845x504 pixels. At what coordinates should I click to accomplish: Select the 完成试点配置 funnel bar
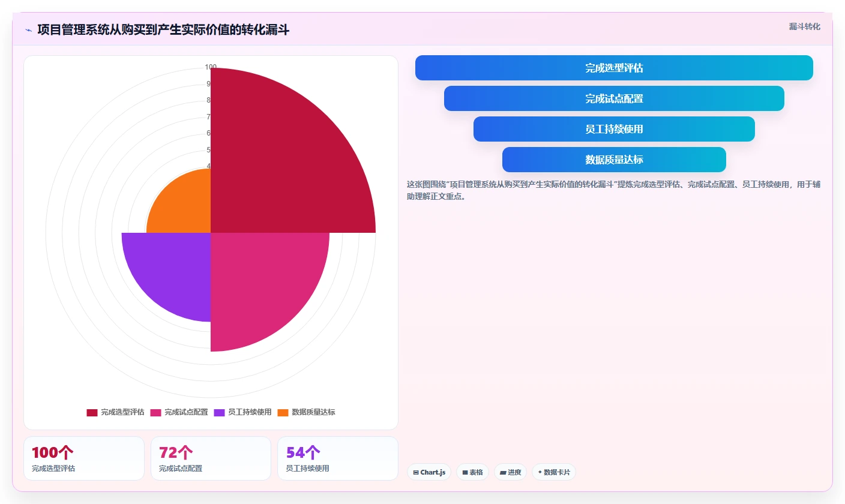tap(614, 98)
